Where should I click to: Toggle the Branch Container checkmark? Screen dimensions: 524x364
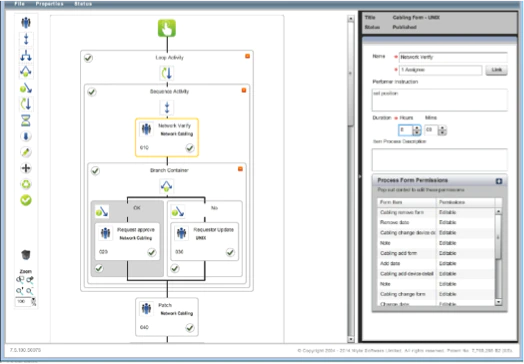(x=95, y=171)
